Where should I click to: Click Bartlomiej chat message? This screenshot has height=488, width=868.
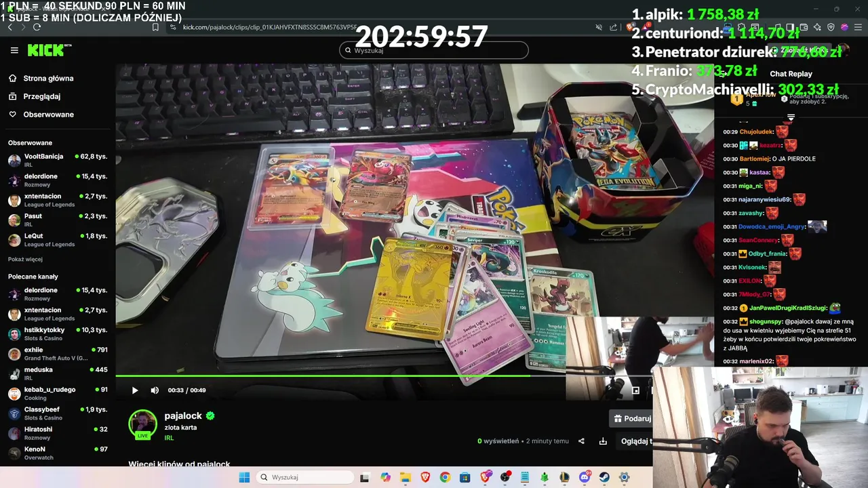pyautogui.click(x=769, y=159)
